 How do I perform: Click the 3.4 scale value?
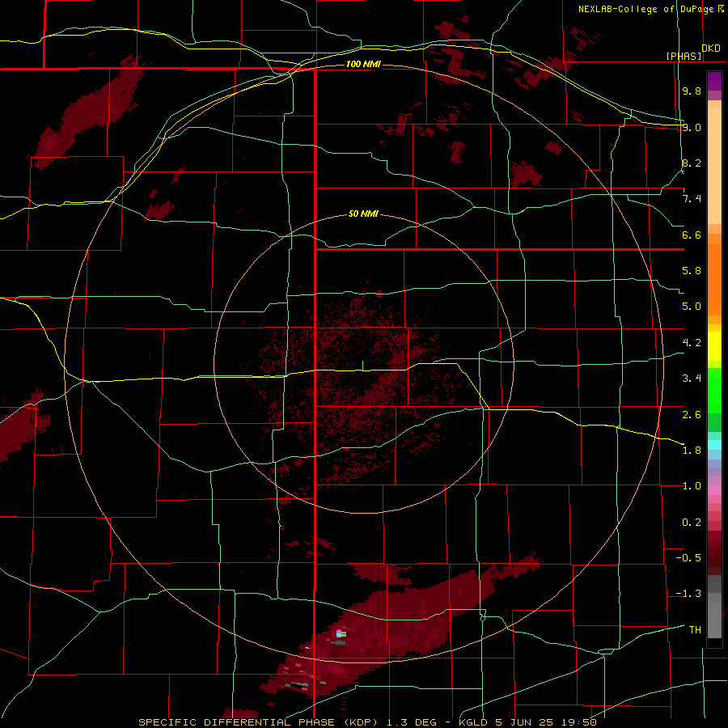pyautogui.click(x=692, y=379)
